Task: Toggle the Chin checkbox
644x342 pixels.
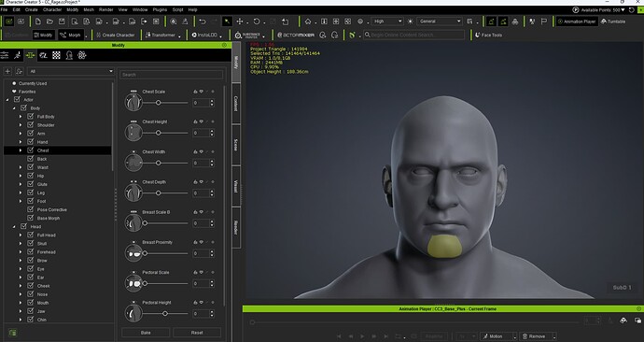Action: click(31, 320)
